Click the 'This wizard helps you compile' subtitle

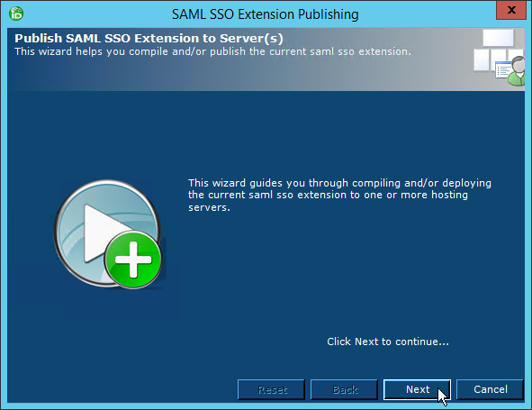pos(212,51)
